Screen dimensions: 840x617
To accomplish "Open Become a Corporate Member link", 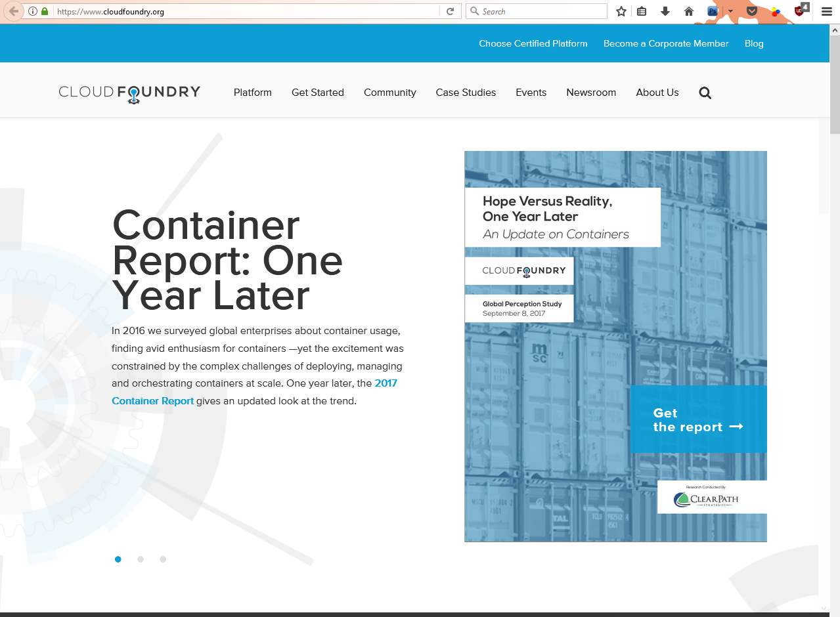I will point(666,43).
